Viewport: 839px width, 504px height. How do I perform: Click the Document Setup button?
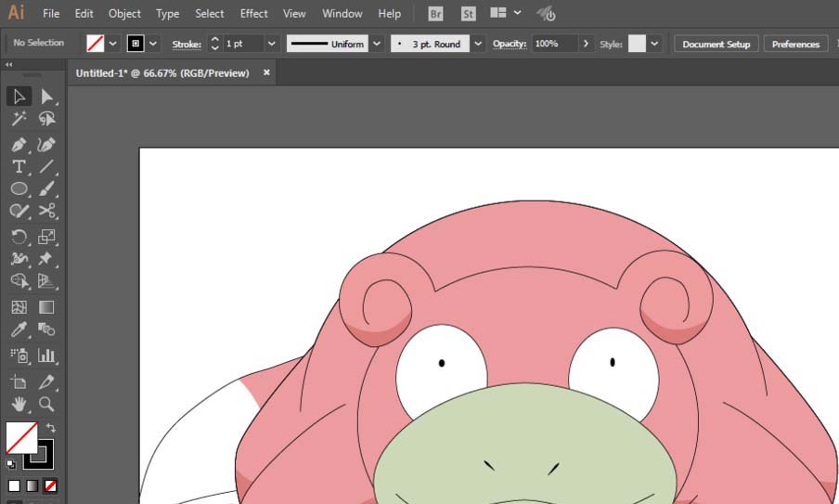coord(716,44)
